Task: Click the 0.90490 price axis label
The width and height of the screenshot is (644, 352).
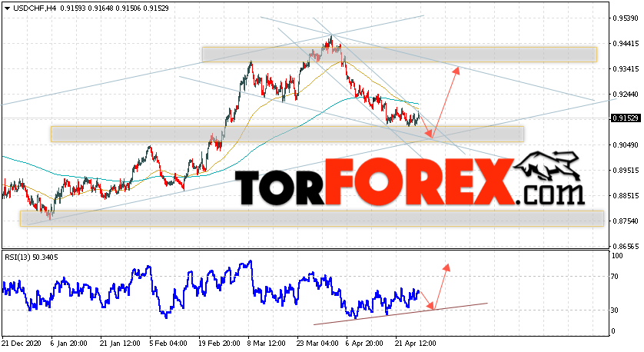Action: (626, 145)
